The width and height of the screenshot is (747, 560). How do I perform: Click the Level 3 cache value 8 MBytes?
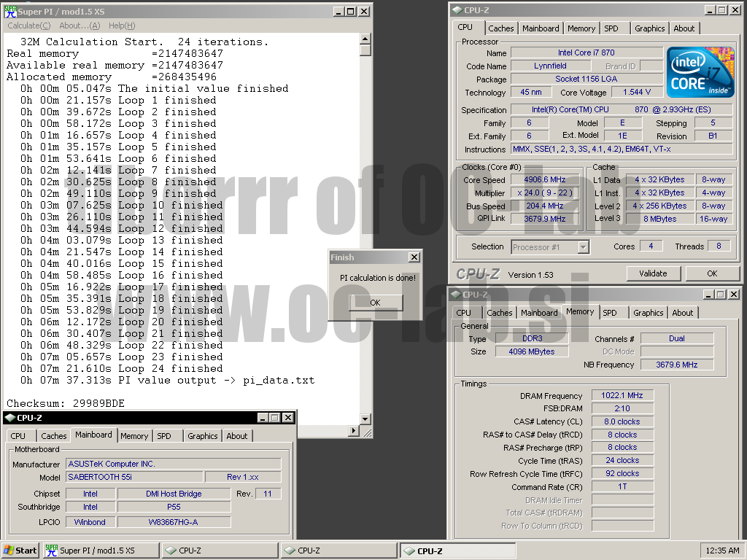[x=659, y=219]
